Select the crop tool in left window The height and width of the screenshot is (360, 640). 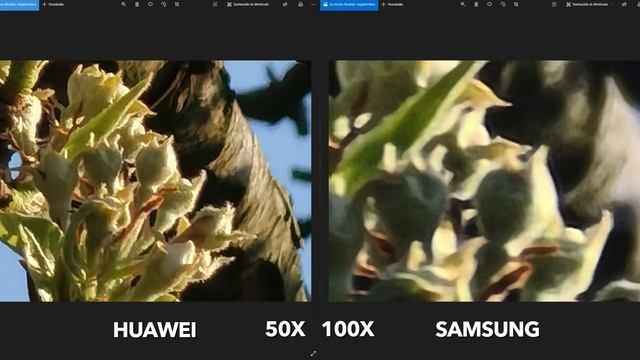click(x=177, y=4)
